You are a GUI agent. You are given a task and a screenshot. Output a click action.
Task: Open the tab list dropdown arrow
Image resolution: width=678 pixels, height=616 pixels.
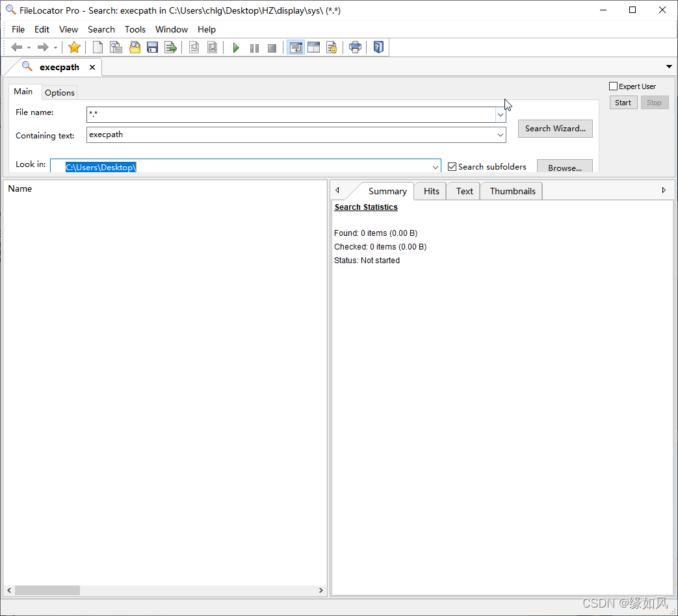669,66
